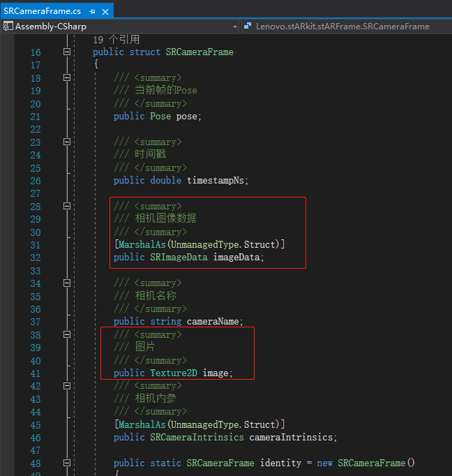The height and width of the screenshot is (476, 452).
Task: Click the struct icon before Lenovo.stARkit.stARFrame.SRCameraFrame
Action: click(x=248, y=26)
